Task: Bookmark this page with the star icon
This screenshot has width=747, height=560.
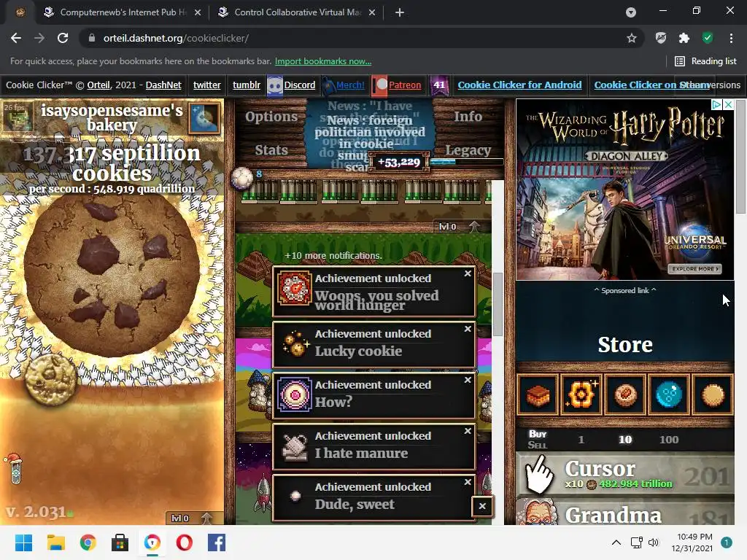Action: pos(632,38)
